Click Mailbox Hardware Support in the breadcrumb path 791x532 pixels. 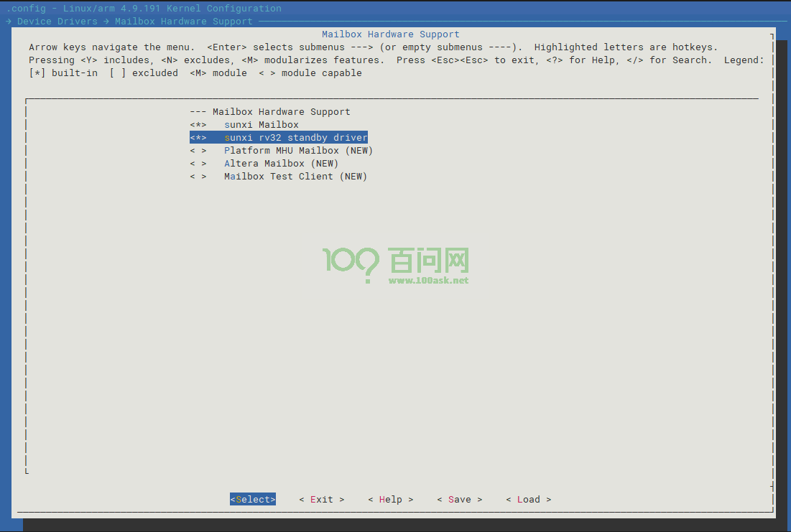[x=183, y=22]
